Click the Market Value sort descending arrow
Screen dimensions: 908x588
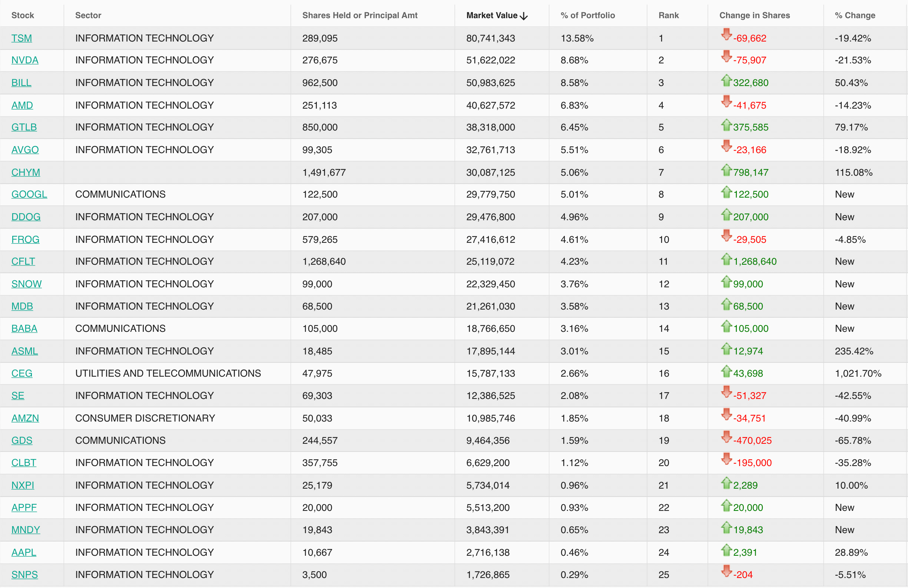click(x=524, y=16)
